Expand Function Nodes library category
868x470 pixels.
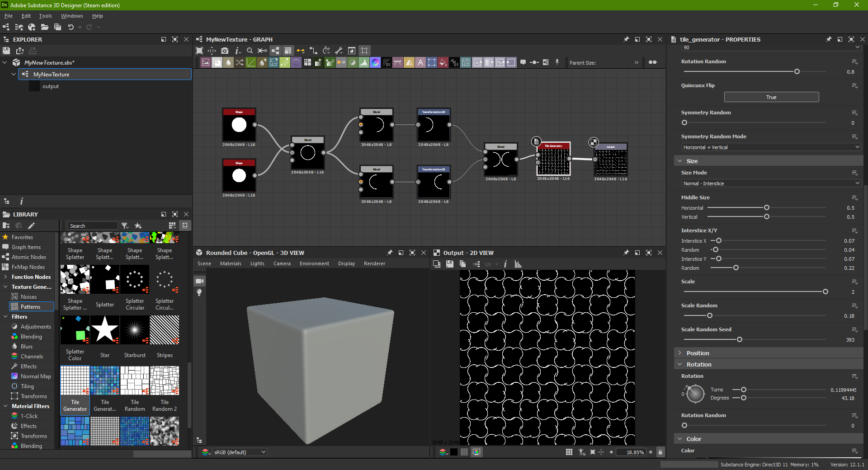[x=5, y=277]
